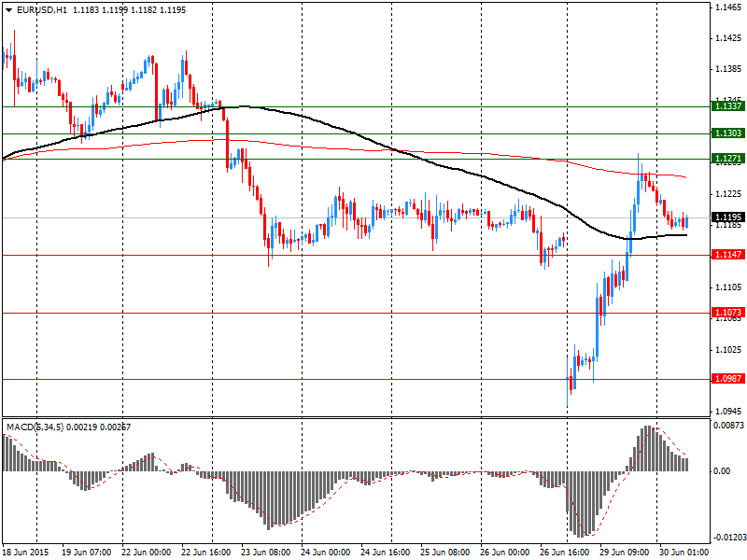This screenshot has height=560, width=747.
Task: Select the 24 Jun 16:00 time label
Action: click(x=385, y=553)
